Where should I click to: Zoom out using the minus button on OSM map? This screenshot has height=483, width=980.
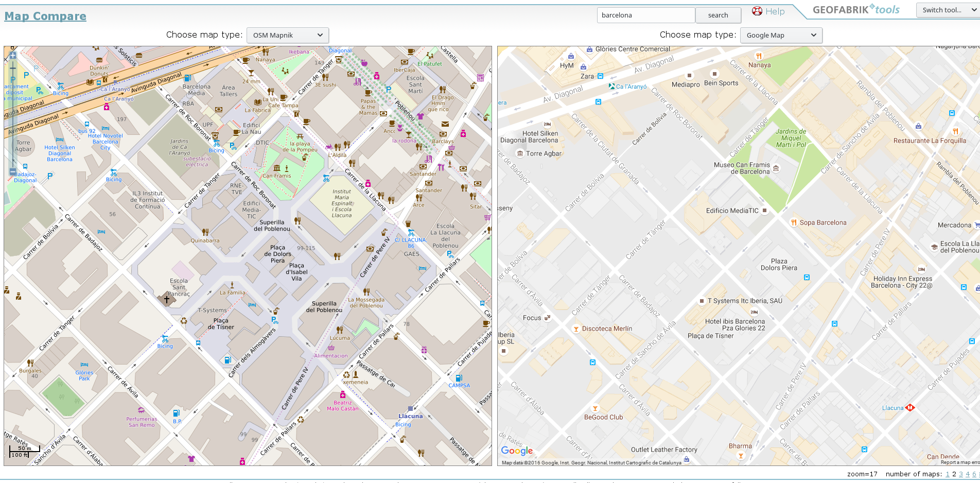pyautogui.click(x=13, y=171)
